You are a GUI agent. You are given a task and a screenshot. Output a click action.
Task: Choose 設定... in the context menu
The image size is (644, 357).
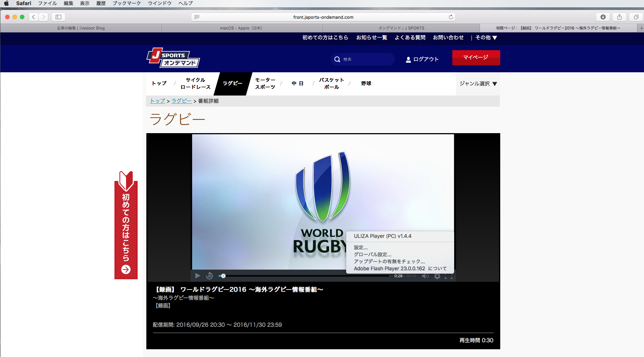click(361, 247)
